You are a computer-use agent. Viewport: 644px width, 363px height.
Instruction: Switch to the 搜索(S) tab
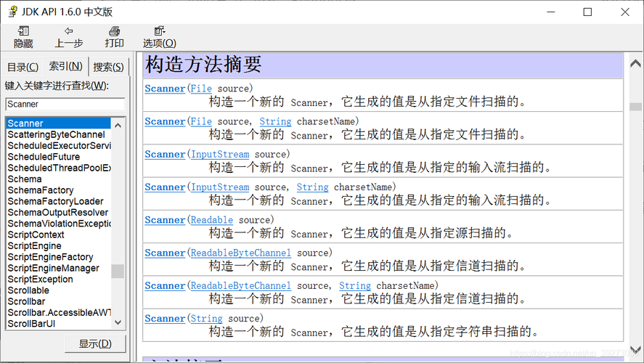[108, 67]
